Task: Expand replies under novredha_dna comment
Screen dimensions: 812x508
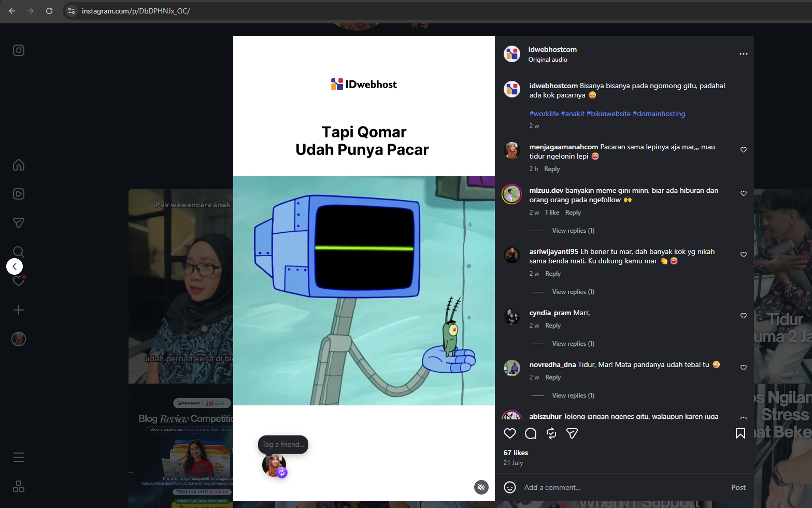Action: click(x=573, y=396)
